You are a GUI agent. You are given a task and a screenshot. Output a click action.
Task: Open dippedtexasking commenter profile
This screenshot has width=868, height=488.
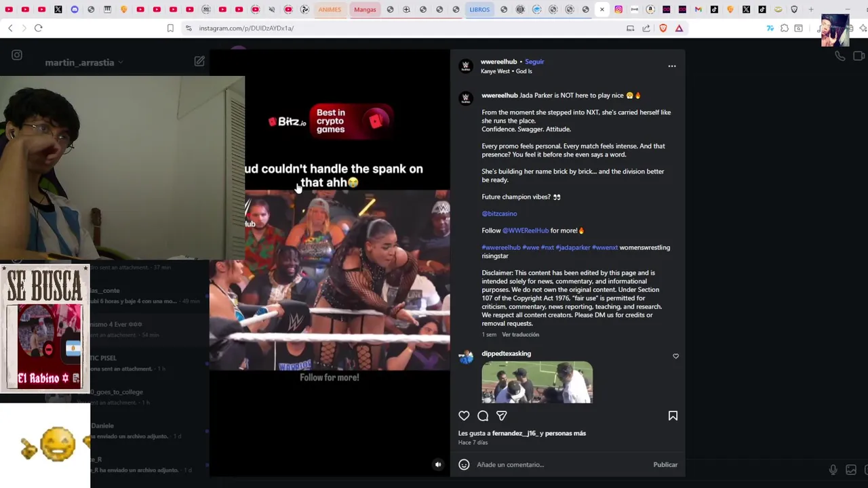coord(506,354)
